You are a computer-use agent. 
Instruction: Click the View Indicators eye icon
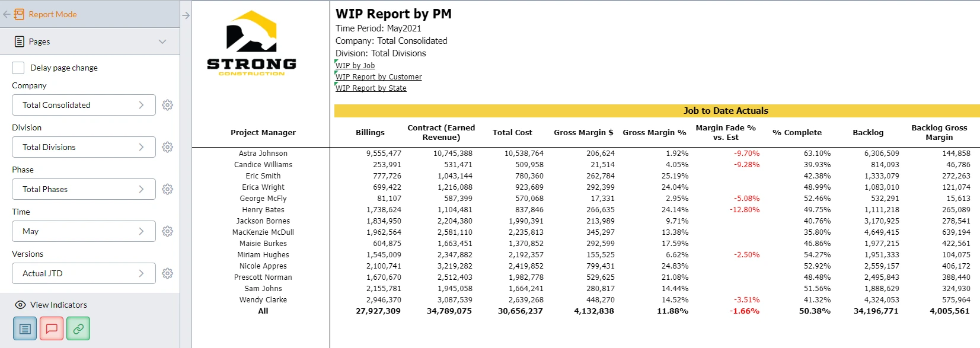[20, 305]
